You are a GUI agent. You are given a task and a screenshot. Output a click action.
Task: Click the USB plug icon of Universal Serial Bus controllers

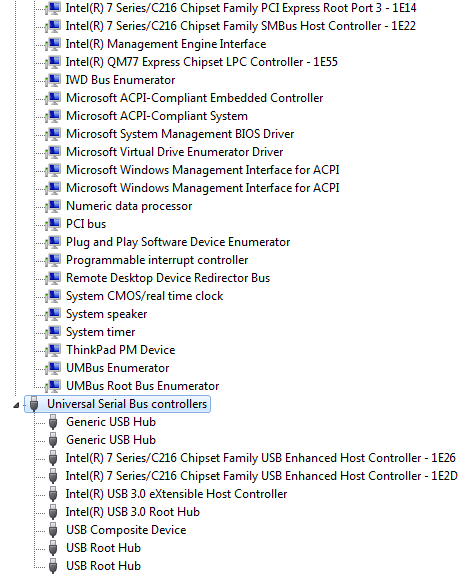click(34, 404)
